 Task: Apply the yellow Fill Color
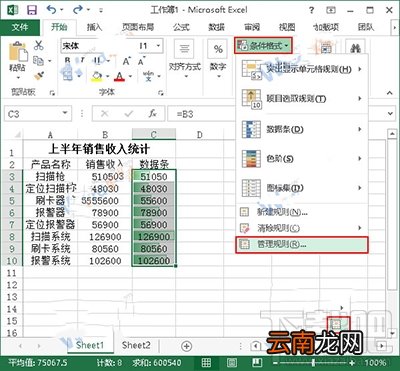point(97,77)
